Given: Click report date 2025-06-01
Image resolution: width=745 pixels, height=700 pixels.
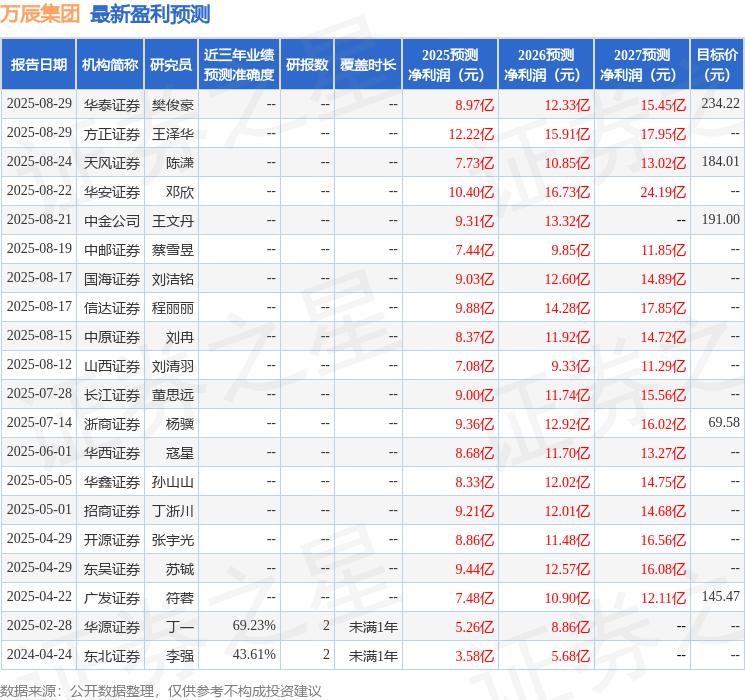Looking at the screenshot, I should pyautogui.click(x=39, y=451).
